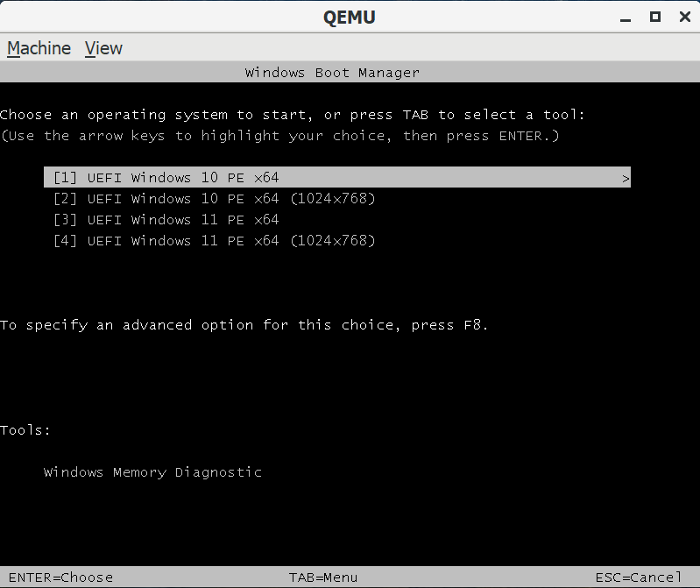Image resolution: width=700 pixels, height=588 pixels.
Task: Click the QEMU window title
Action: click(349, 18)
